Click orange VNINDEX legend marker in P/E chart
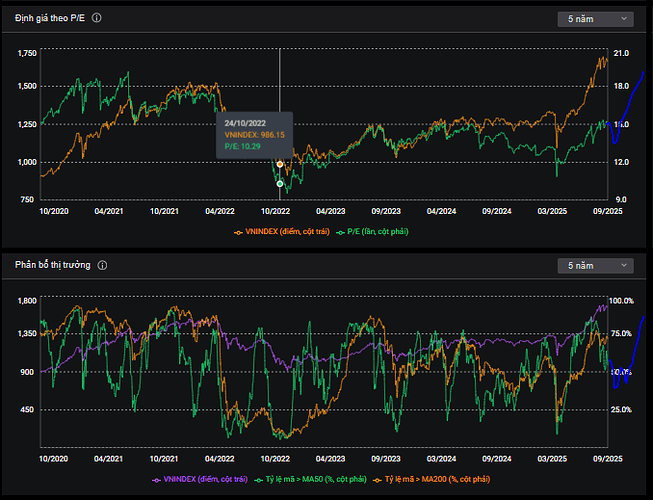This screenshot has width=653, height=500. 238,231
